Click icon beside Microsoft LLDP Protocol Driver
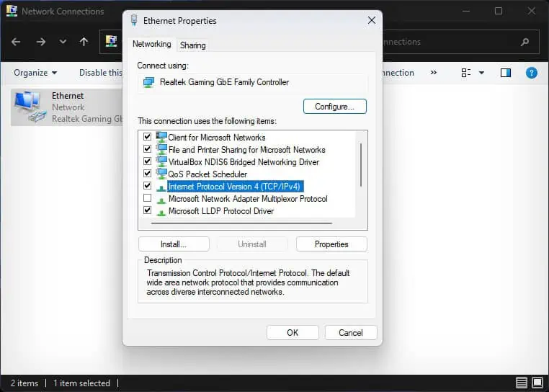 (x=161, y=213)
